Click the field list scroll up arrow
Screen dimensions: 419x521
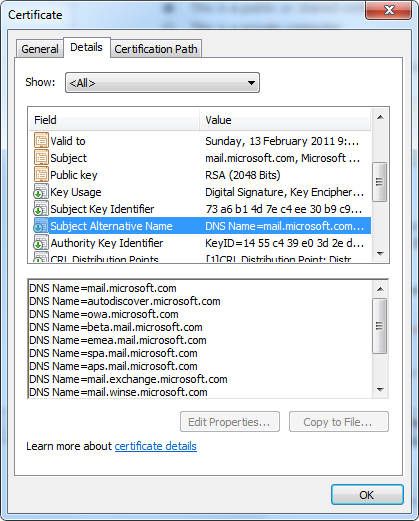(380, 117)
